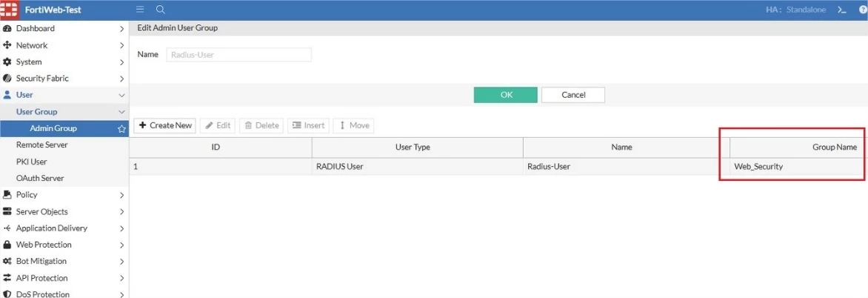Screen dimensions: 868x298
Task: Open OAuth Server menu item
Action: pos(64,179)
